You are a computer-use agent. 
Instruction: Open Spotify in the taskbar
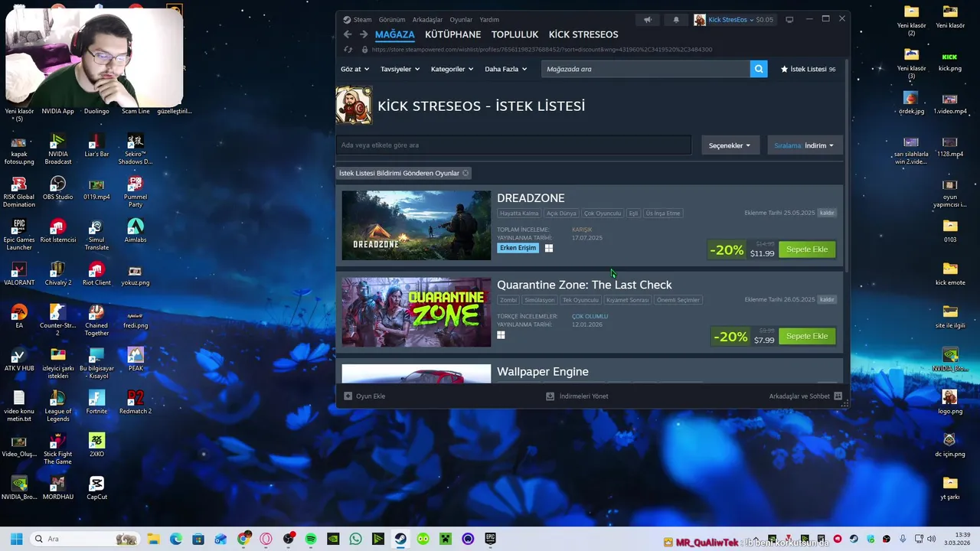point(311,539)
